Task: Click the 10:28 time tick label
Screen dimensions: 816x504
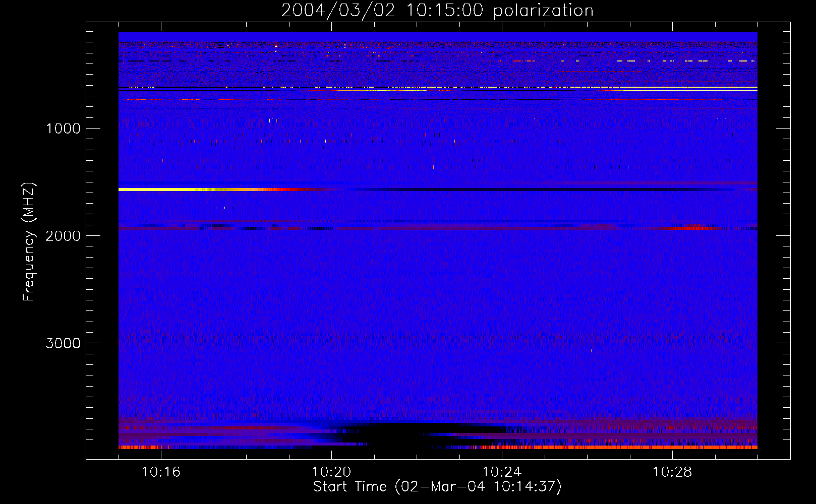Action: (672, 472)
